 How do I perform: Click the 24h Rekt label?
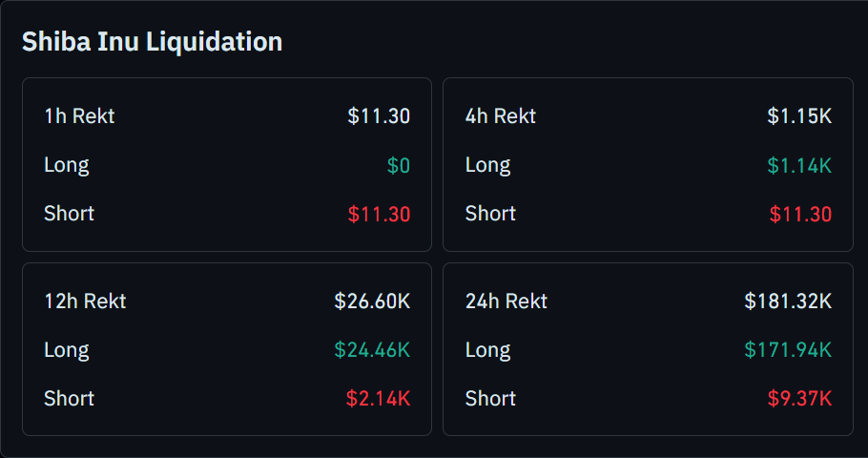[506, 302]
